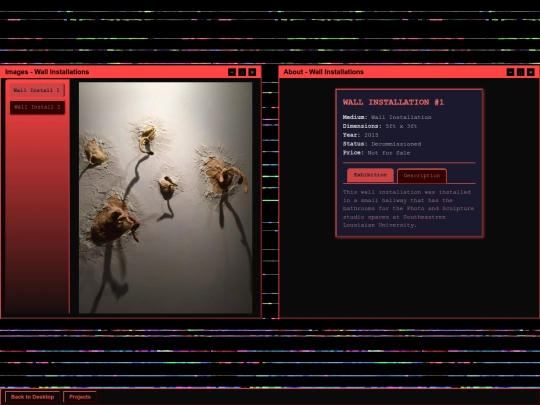The height and width of the screenshot is (405, 540).
Task: Open the Projects taskbar button
Action: click(80, 397)
